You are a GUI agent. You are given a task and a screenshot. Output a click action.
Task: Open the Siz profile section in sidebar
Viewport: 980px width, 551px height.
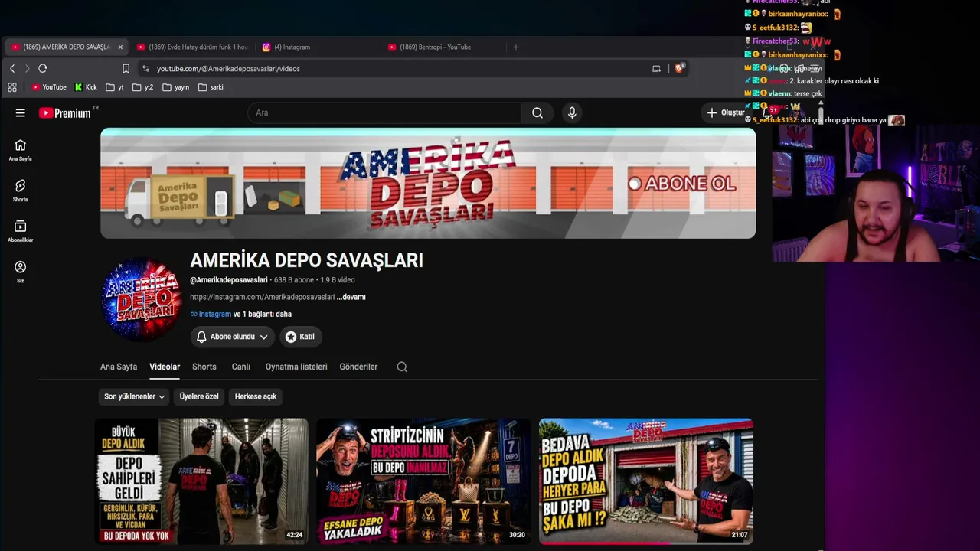21,272
